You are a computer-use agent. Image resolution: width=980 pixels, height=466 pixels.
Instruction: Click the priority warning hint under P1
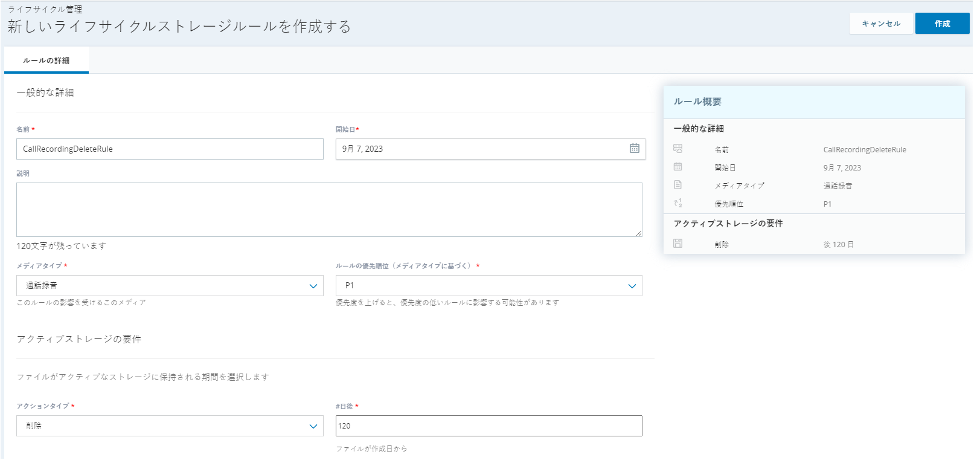[447, 302]
